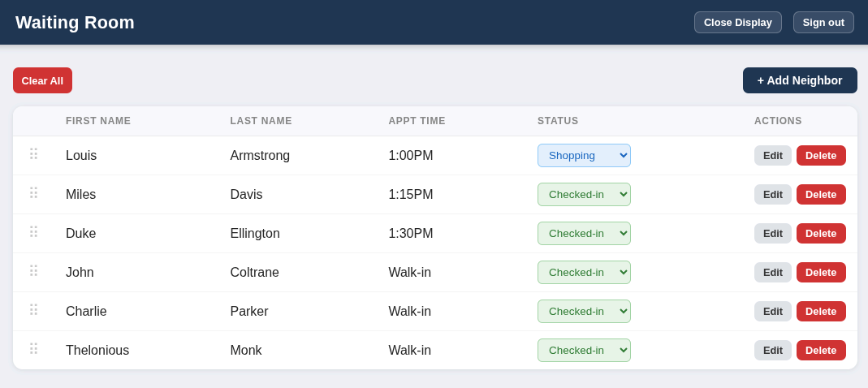Edit the Duke Ellington entry
The width and height of the screenshot is (868, 388).
pos(773,234)
